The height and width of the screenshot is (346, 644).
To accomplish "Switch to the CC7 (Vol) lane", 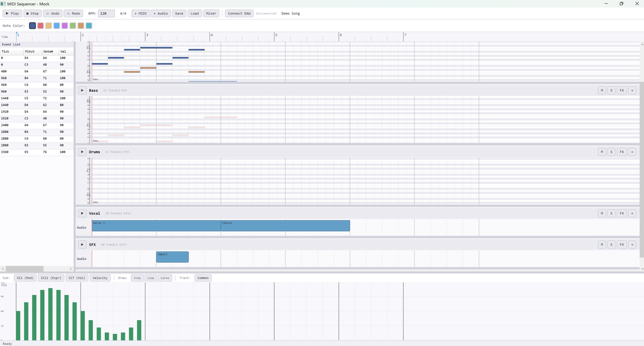I will [77, 278].
